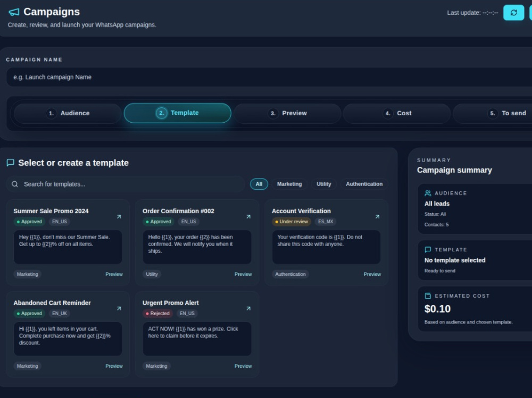Image resolution: width=532 pixels, height=398 pixels.
Task: Click the $0.10 estimated cost value
Action: (437, 309)
